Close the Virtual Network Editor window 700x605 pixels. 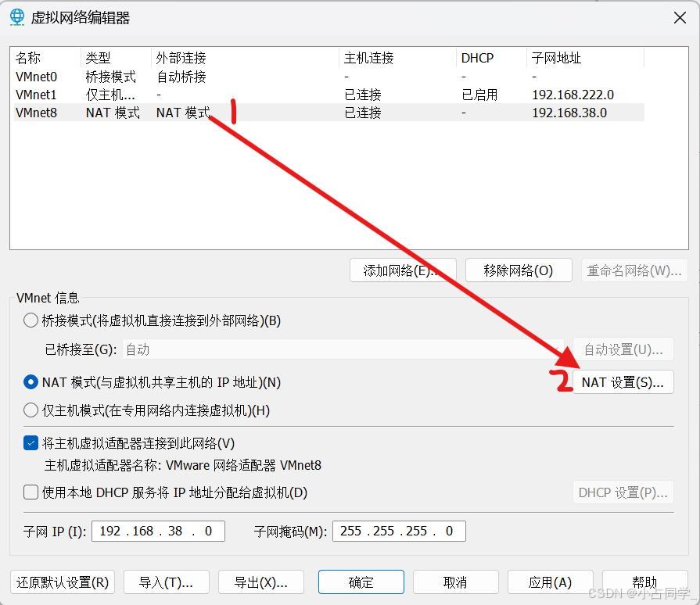coord(680,18)
